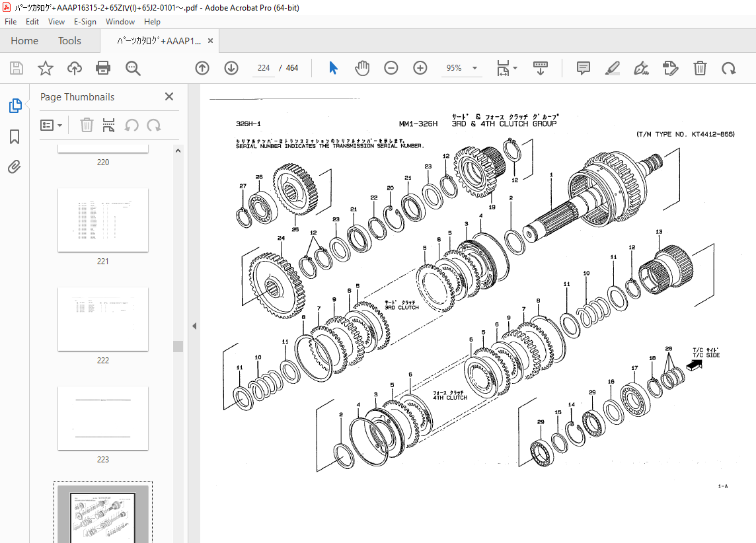Click the page number input field

point(264,68)
